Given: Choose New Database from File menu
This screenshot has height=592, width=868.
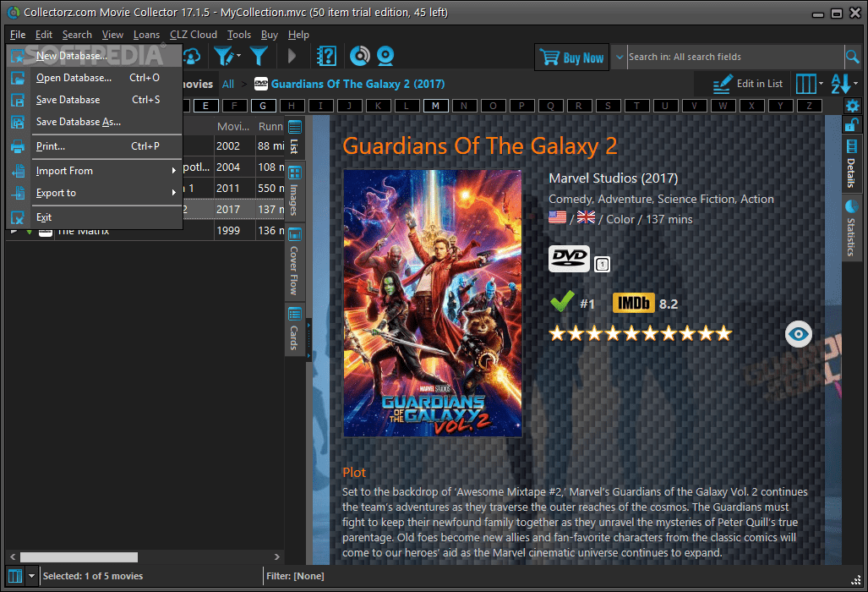Looking at the screenshot, I should [x=94, y=55].
